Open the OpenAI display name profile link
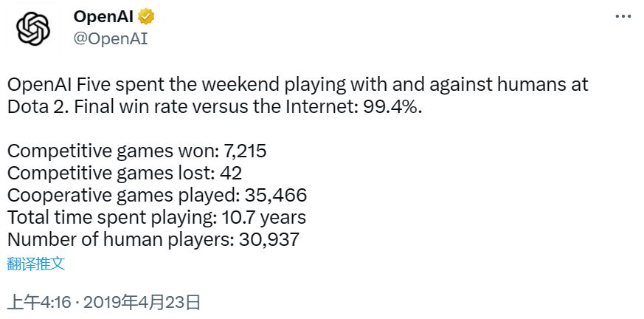 coord(103,17)
